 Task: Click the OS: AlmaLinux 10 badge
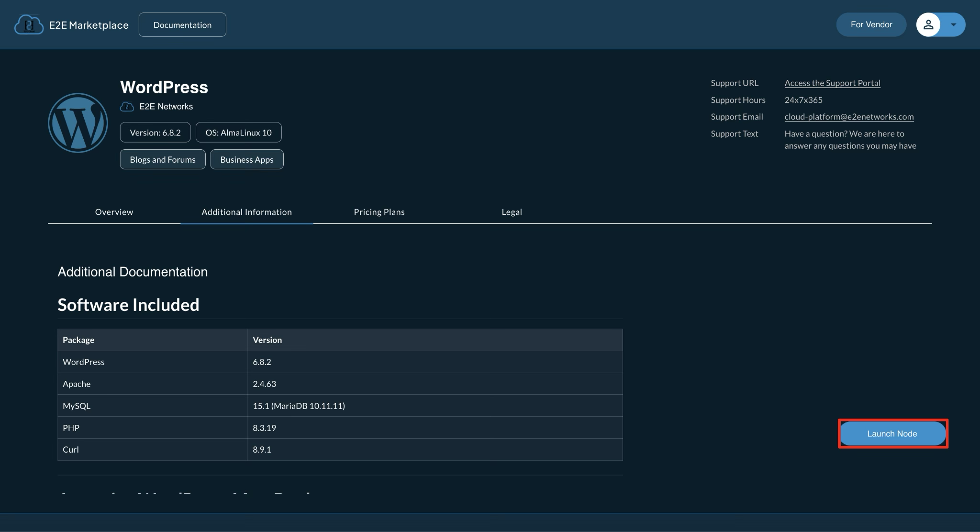pyautogui.click(x=238, y=132)
